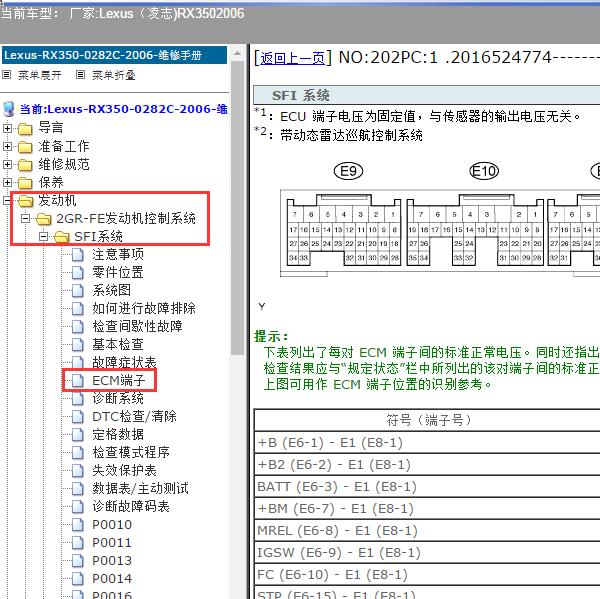Click the 检查间歇性故障 page icon

78,326
